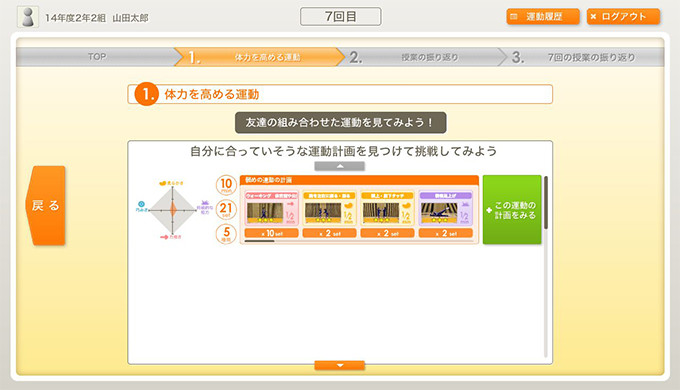Click the x 2 set label under purple exercise

click(446, 233)
